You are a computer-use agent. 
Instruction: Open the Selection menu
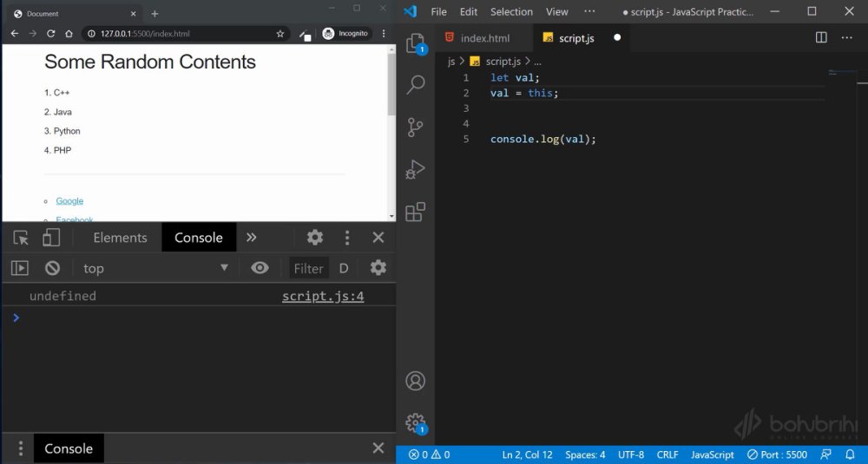pos(511,11)
